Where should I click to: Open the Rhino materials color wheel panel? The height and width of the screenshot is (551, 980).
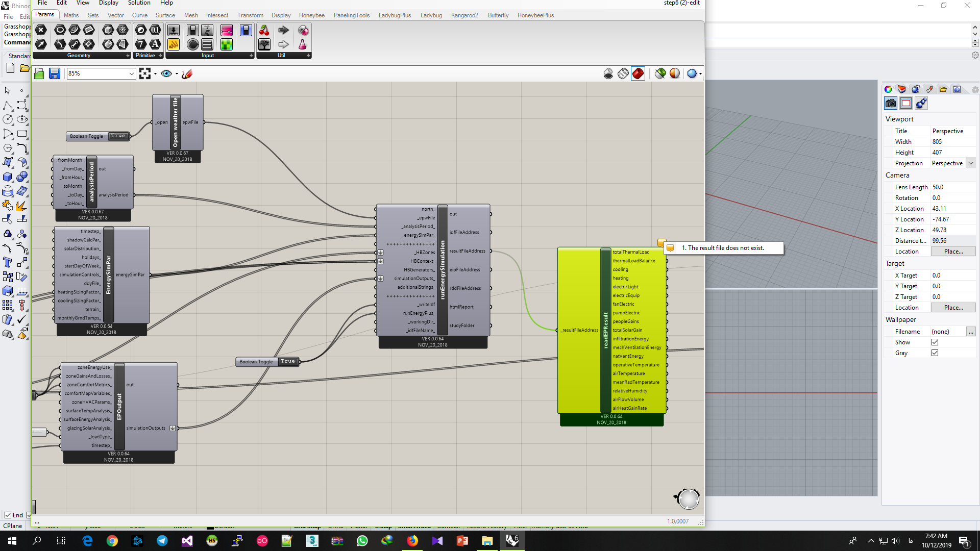click(888, 89)
